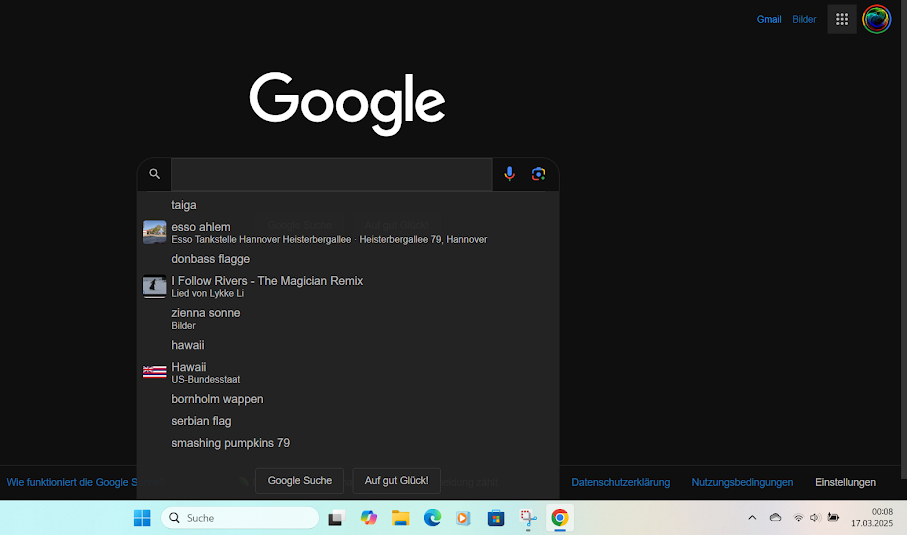The width and height of the screenshot is (907, 535).
Task: Launch Copilot from the taskbar
Action: pos(368,518)
